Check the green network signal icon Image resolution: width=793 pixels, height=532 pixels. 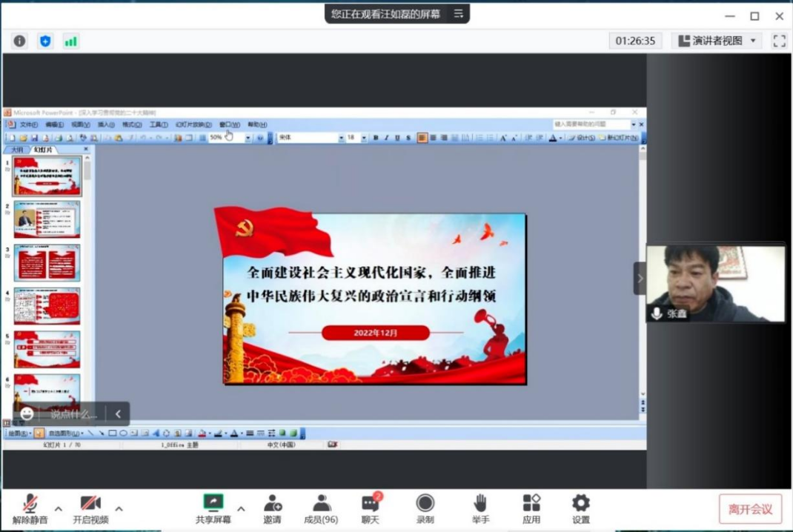70,41
